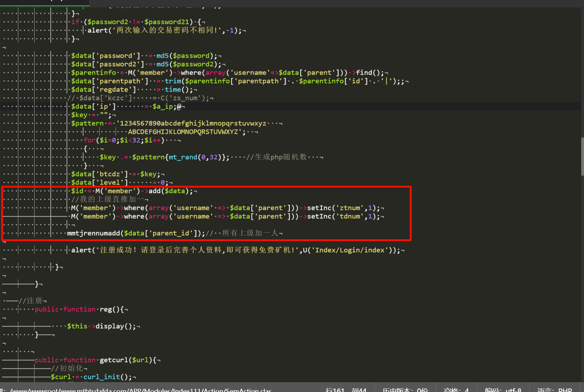Click on the $pattern variable assignment
The width and height of the screenshot is (584, 392).
tap(87, 123)
